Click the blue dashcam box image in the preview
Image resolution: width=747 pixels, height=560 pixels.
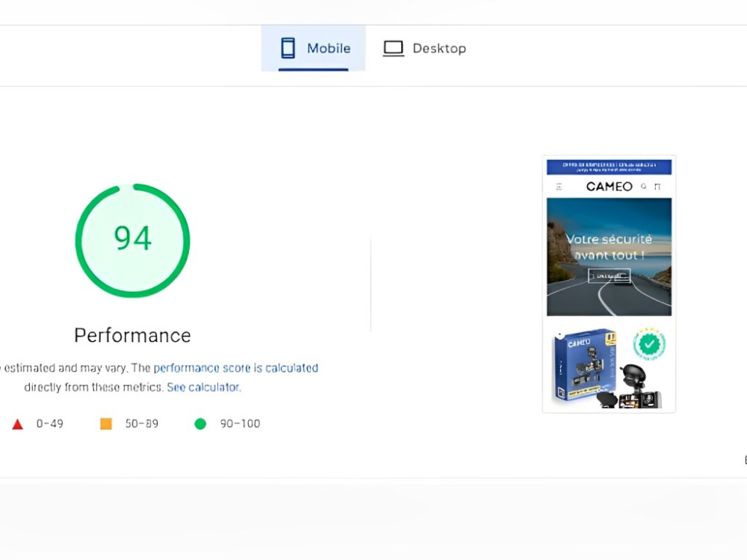click(586, 366)
